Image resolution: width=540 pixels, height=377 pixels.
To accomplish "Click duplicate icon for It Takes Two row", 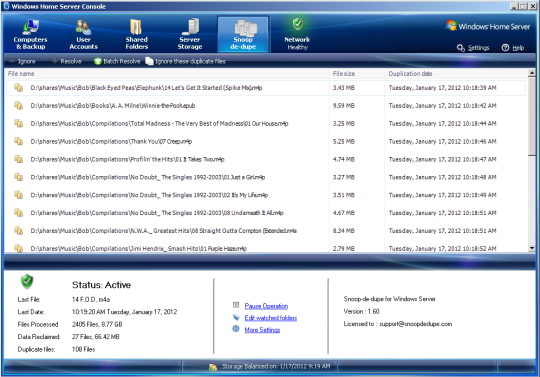I will 19,159.
